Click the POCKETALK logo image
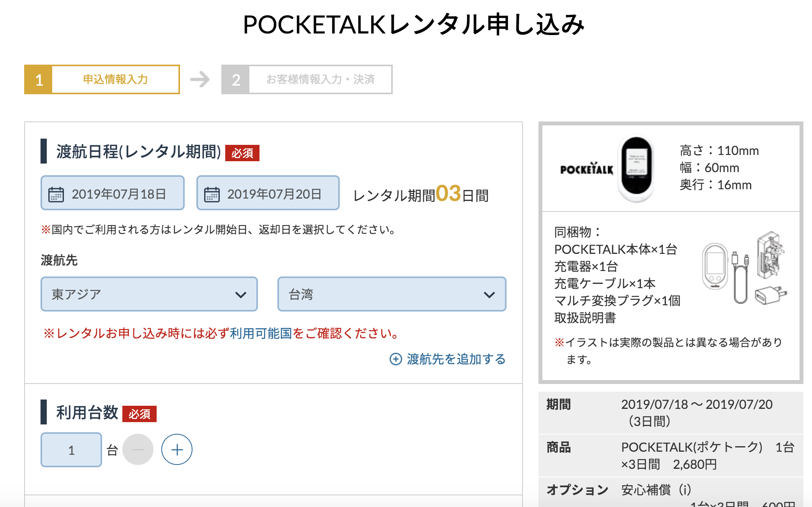This screenshot has width=812, height=507. coord(587,168)
